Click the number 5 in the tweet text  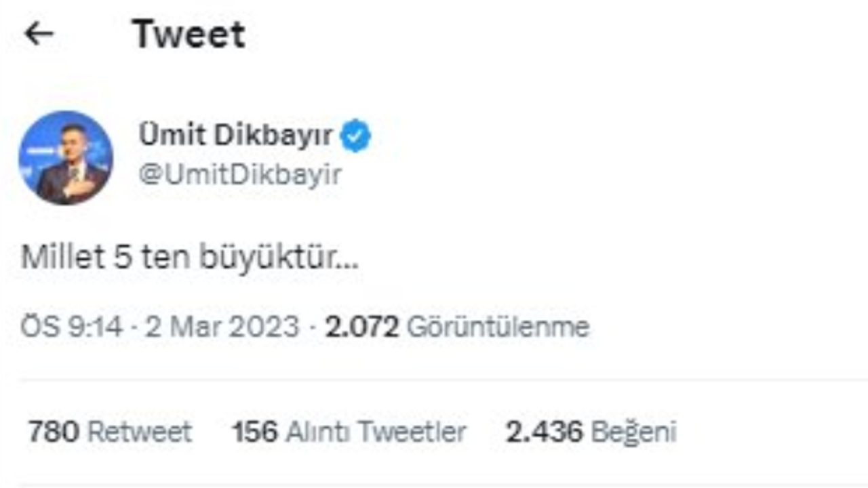tap(122, 258)
